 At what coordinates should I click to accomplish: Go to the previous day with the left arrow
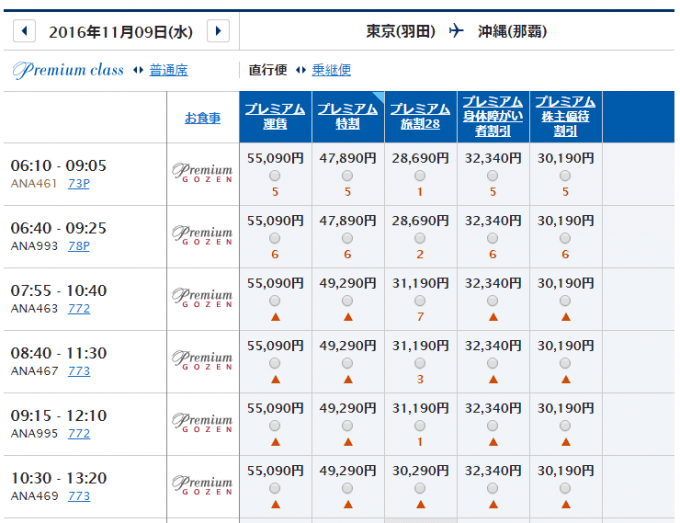tap(24, 31)
